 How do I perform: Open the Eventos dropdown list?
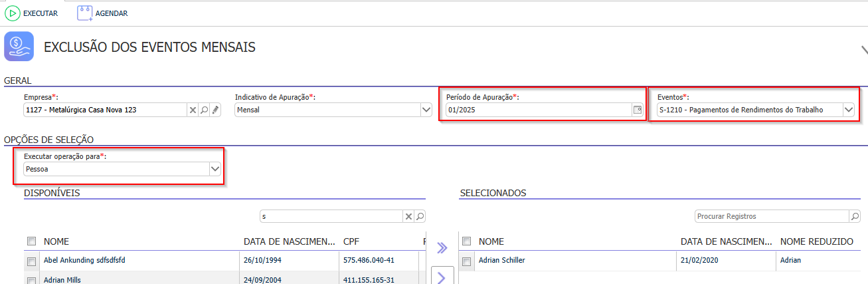[x=848, y=110]
